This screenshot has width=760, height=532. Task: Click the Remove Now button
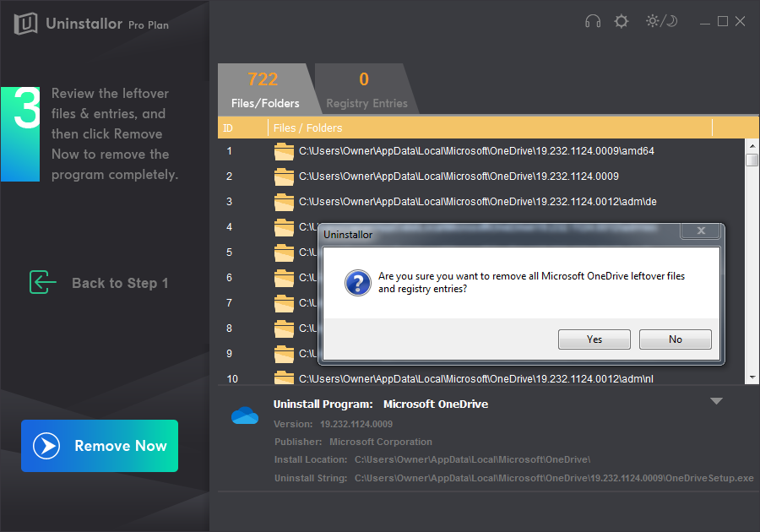100,446
